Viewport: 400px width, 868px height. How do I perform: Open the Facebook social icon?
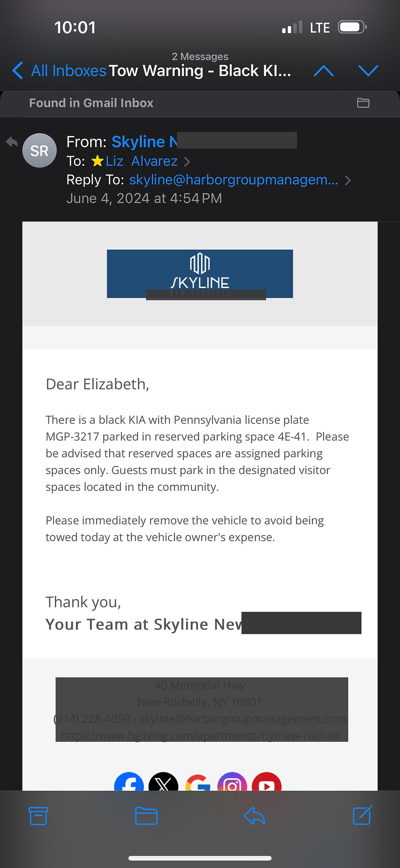point(129,782)
